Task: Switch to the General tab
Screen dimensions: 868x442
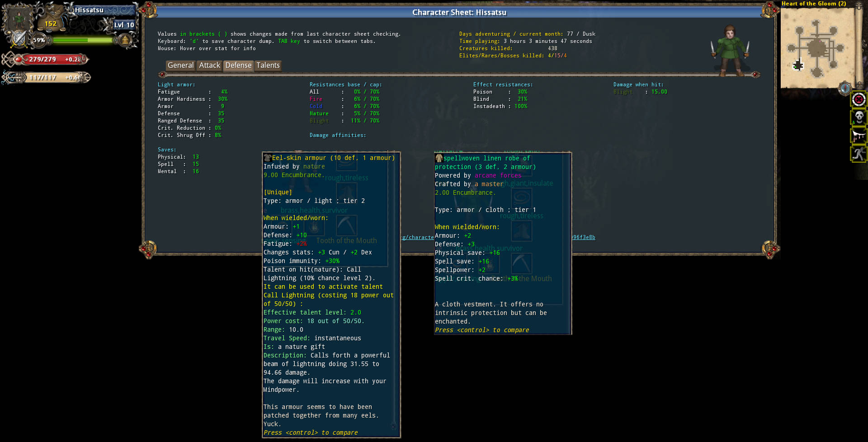Action: click(x=180, y=66)
